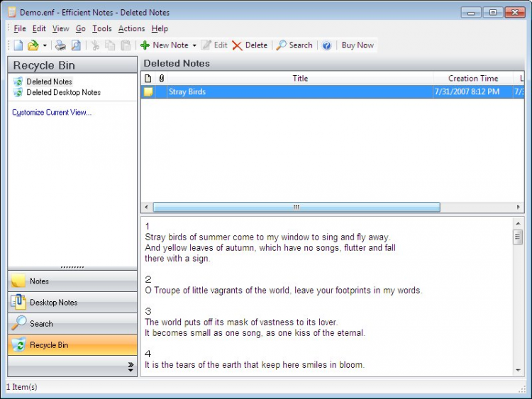
Task: Open the View menu
Action: coord(61,29)
